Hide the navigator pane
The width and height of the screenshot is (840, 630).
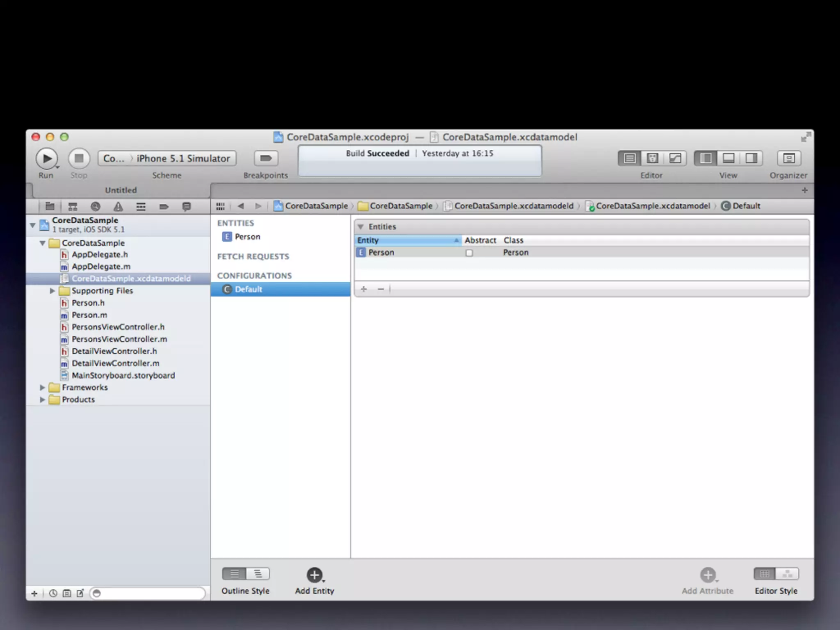[x=706, y=158]
